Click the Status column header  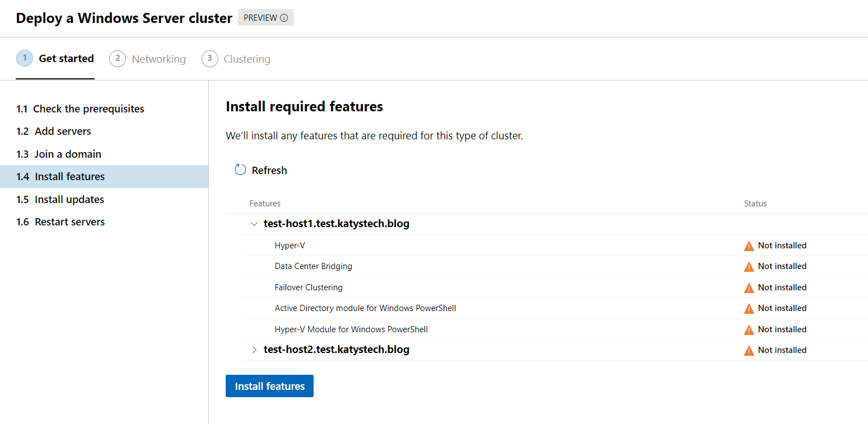(755, 204)
